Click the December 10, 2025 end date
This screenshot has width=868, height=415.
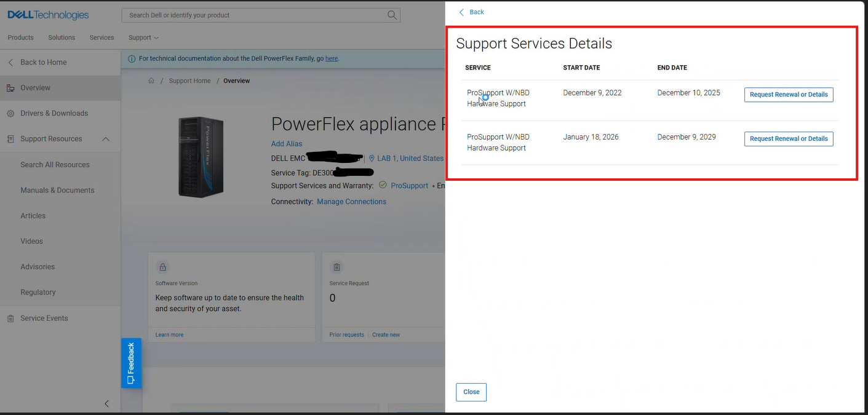pyautogui.click(x=688, y=93)
